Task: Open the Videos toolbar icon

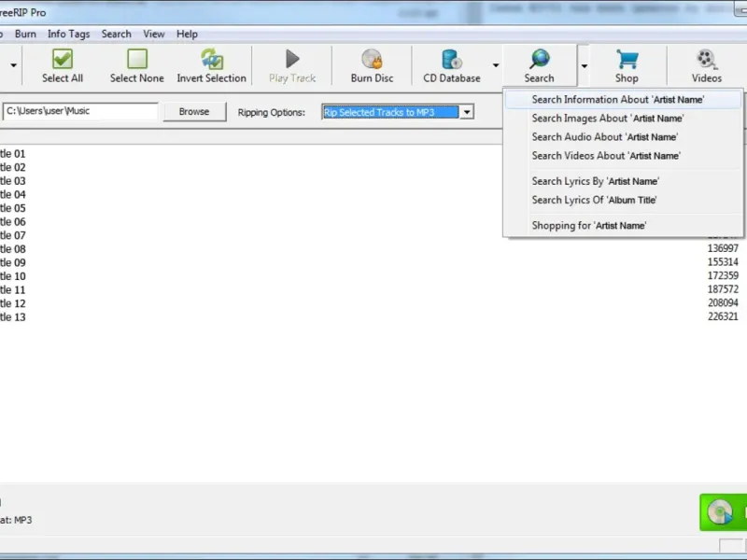Action: coord(707,59)
